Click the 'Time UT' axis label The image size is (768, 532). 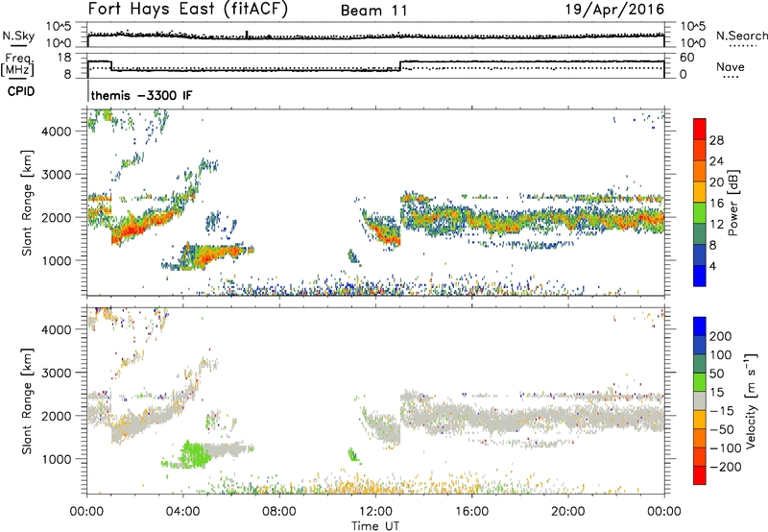coord(375,526)
